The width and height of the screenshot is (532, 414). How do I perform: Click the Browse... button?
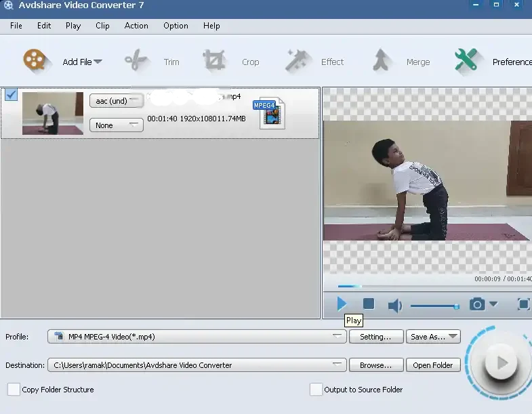point(375,365)
